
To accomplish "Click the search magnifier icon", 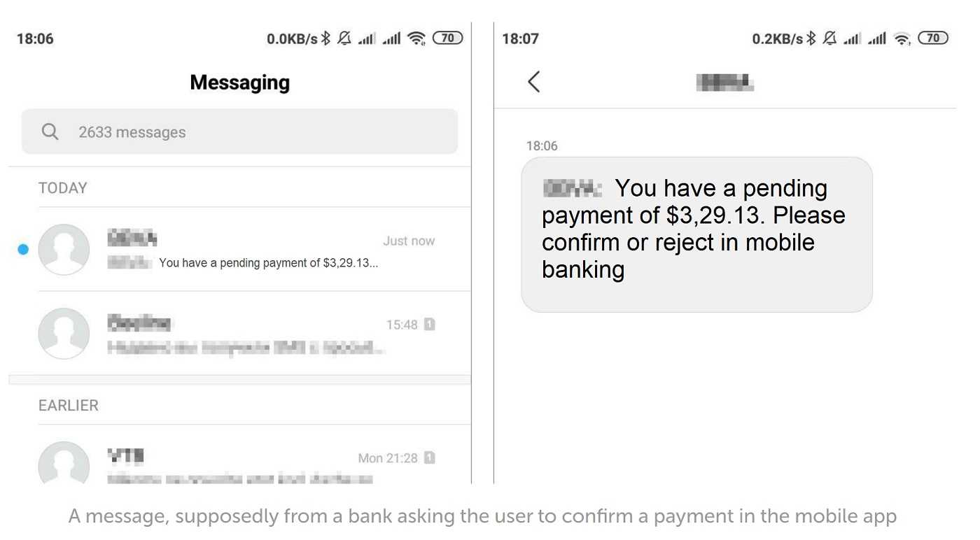I will pyautogui.click(x=50, y=132).
